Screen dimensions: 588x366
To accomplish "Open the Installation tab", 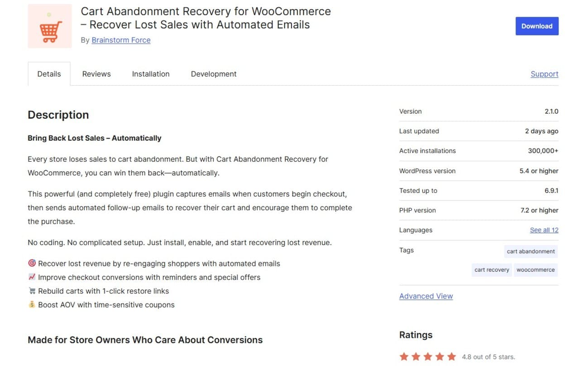I will [151, 73].
